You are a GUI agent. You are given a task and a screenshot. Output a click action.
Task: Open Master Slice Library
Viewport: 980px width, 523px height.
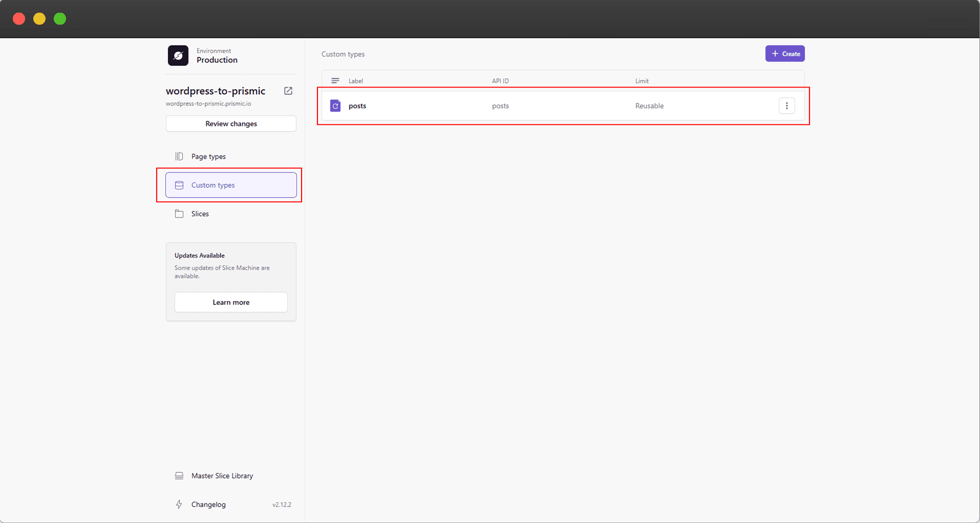(x=231, y=475)
